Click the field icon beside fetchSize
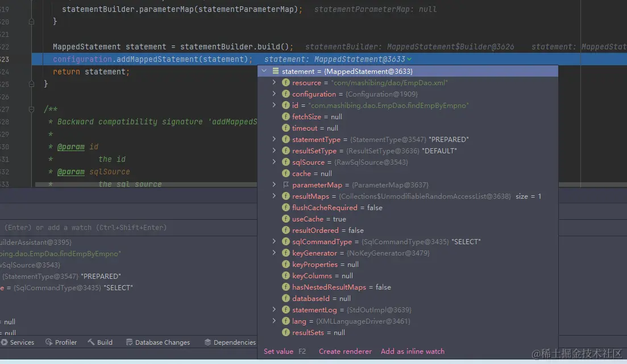Screen dimensions: 627x364 [x=285, y=116]
